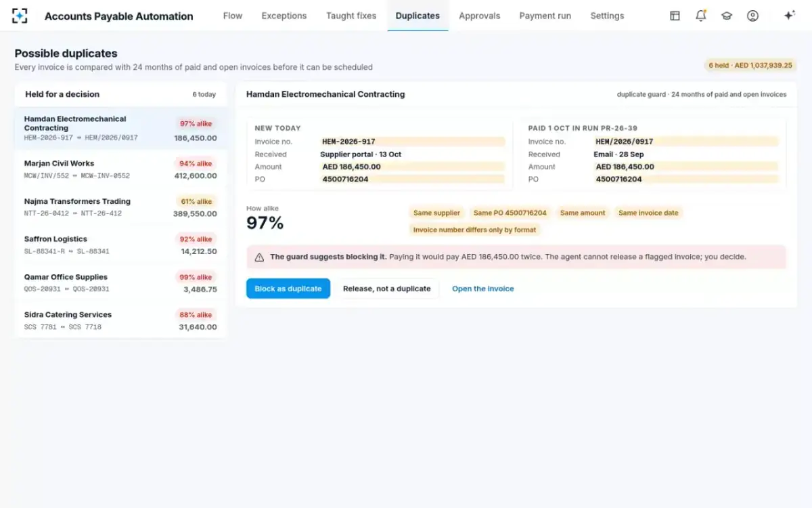
Task: Open the Payment run tab
Action: point(545,16)
